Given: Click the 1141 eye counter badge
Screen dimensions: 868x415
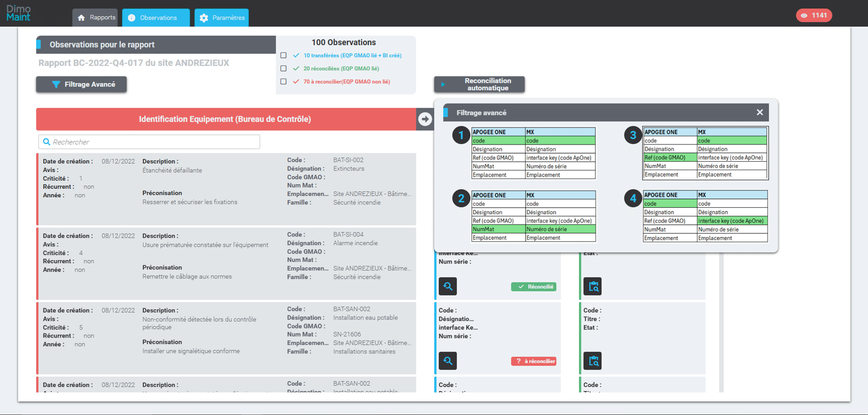Looking at the screenshot, I should coord(814,15).
